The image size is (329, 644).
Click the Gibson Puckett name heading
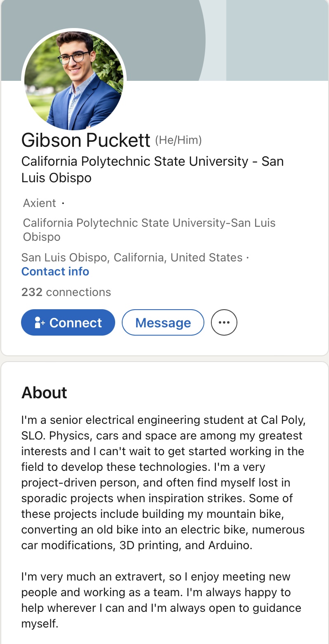pos(85,141)
